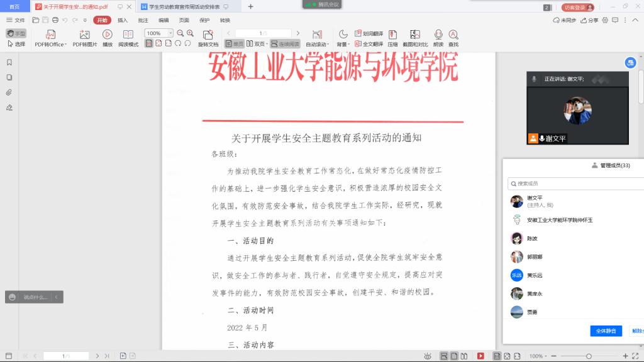644x362 pixels.
Task: Expand the 自动滚动 auto-scroll dropdown
Action: [317, 45]
